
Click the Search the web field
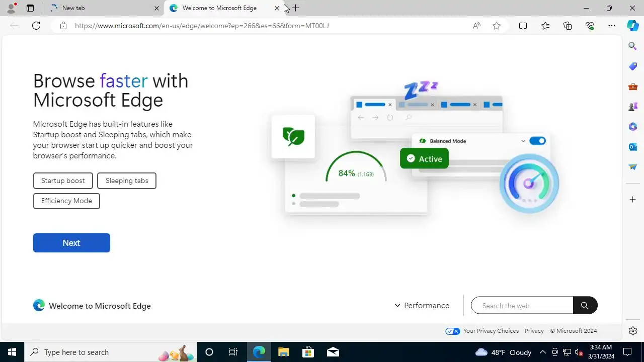(522, 305)
